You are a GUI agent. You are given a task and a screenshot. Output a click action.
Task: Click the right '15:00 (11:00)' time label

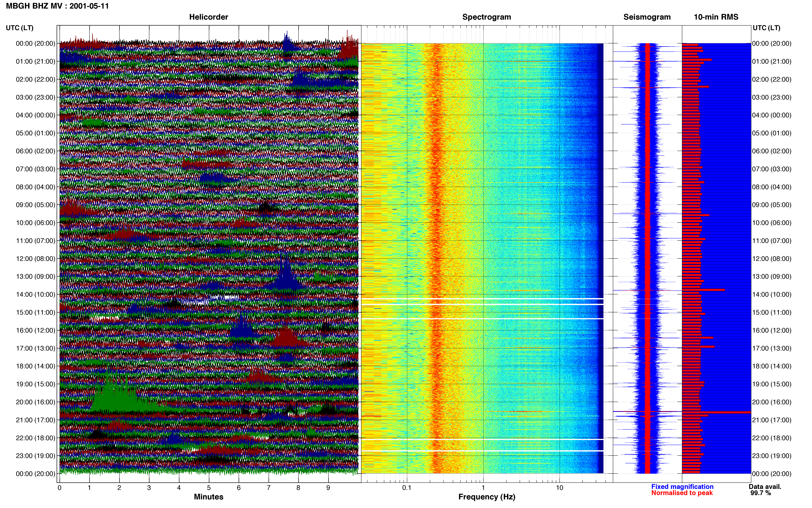(772, 313)
